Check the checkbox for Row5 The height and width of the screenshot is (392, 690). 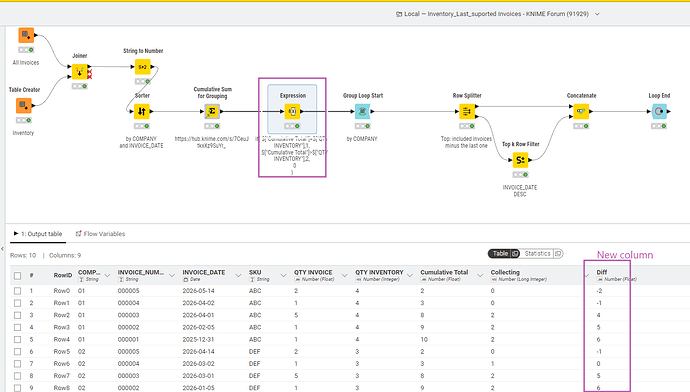tap(18, 352)
